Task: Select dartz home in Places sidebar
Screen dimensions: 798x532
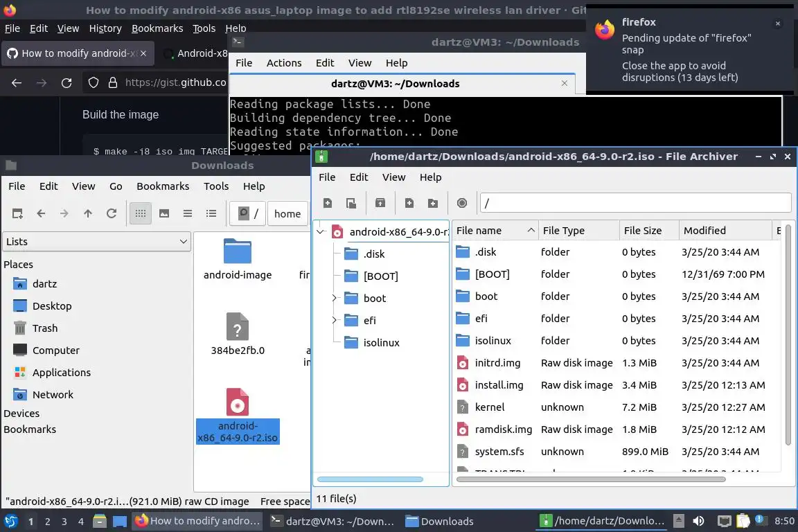Action: (x=45, y=283)
